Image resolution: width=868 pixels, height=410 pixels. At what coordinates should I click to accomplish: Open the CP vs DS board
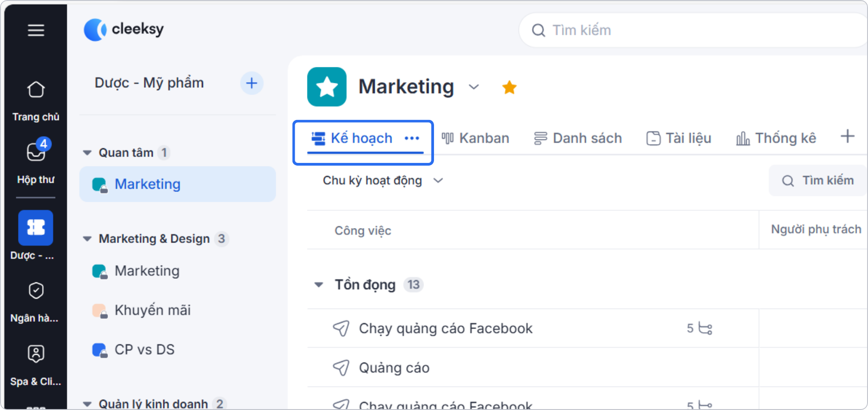point(144,349)
